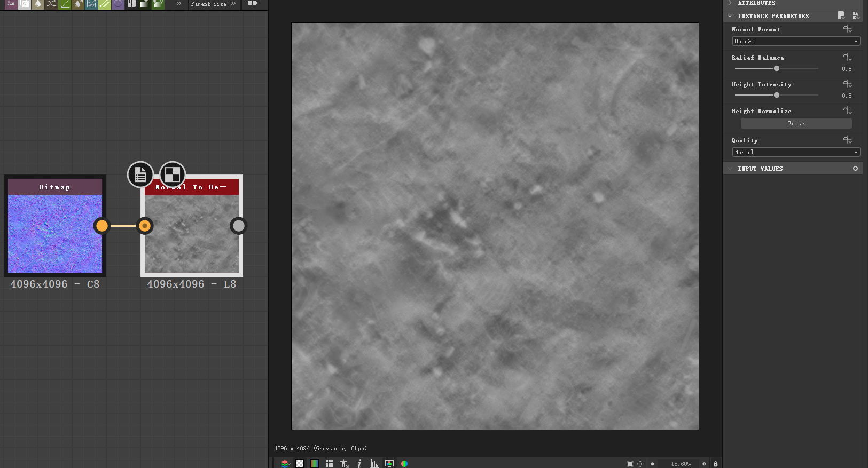Click the Bitmap node output connector
Viewport: 868px width, 468px height.
coord(101,226)
